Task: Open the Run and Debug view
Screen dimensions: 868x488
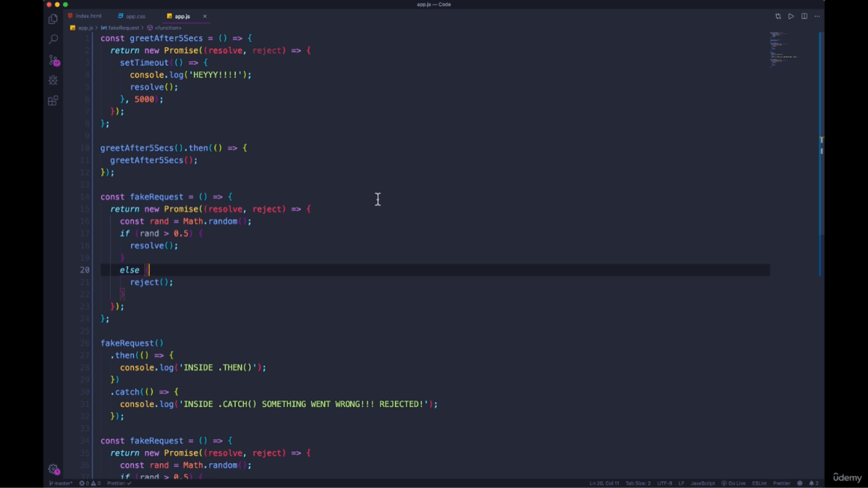Action: click(x=53, y=80)
